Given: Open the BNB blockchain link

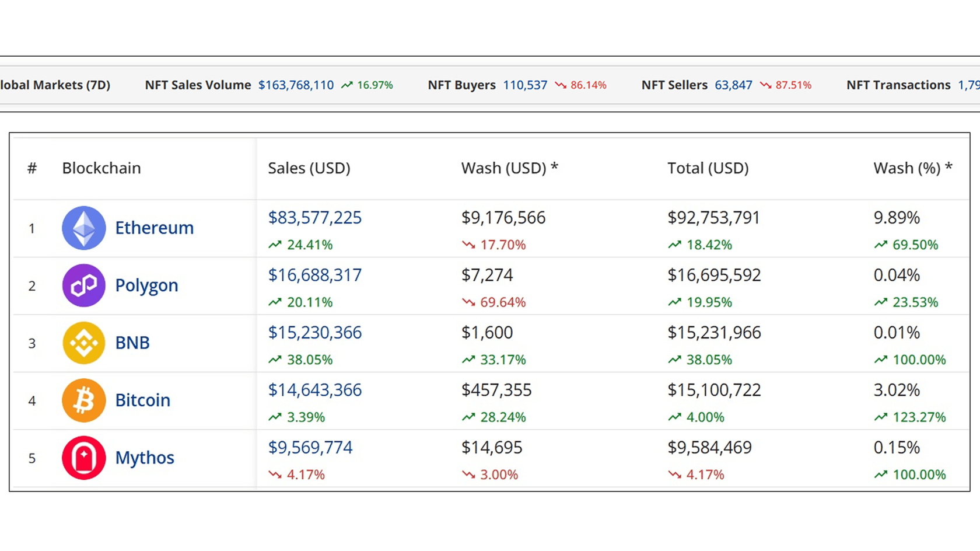Looking at the screenshot, I should click(x=132, y=343).
